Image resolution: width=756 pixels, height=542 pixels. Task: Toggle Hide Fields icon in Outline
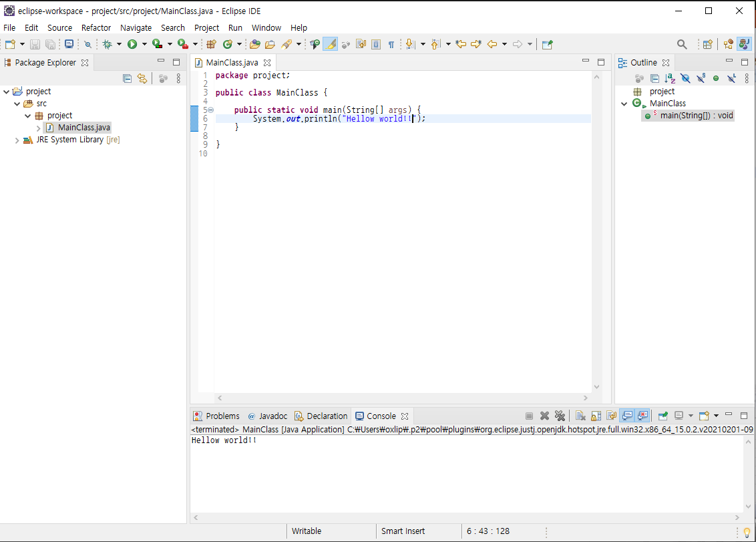(x=685, y=78)
